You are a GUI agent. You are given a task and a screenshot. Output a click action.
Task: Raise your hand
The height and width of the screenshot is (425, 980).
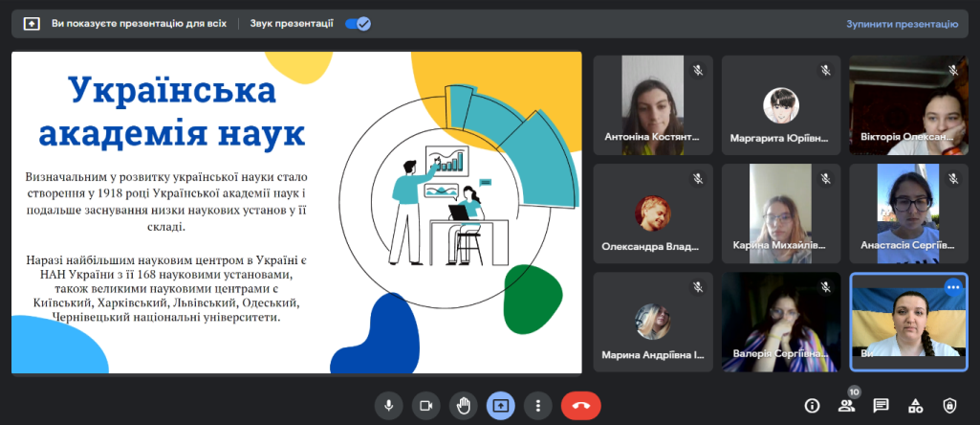(464, 405)
